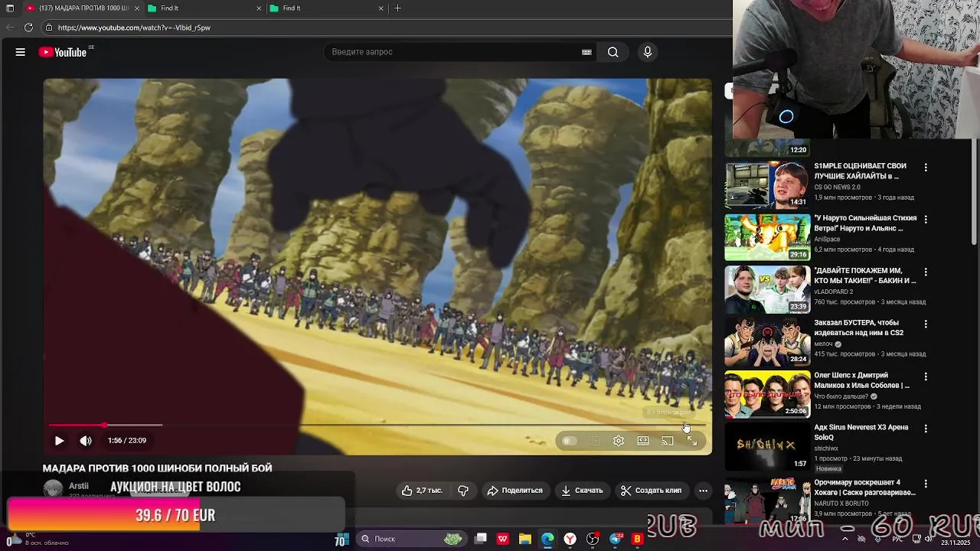Open Yandex Browser from taskbar
The height and width of the screenshot is (551, 980).
(x=570, y=540)
